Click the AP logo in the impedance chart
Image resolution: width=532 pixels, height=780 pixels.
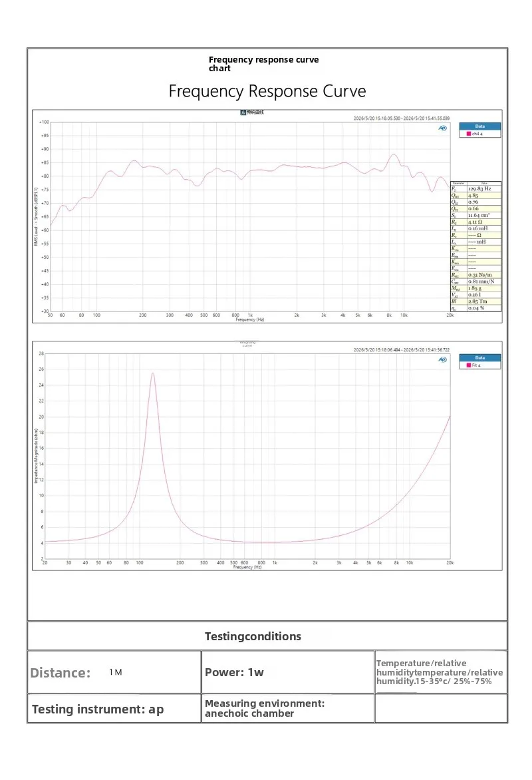click(x=442, y=359)
